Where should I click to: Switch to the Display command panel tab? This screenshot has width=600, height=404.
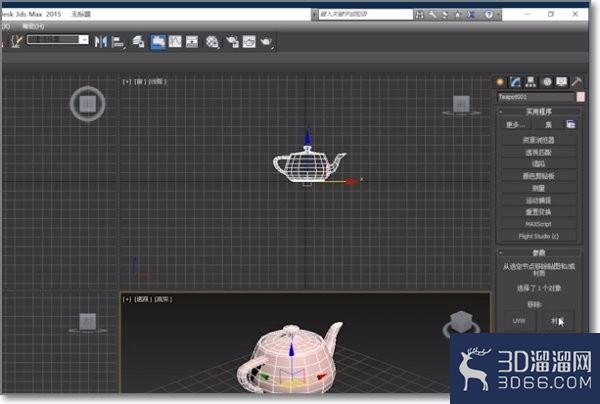click(562, 81)
